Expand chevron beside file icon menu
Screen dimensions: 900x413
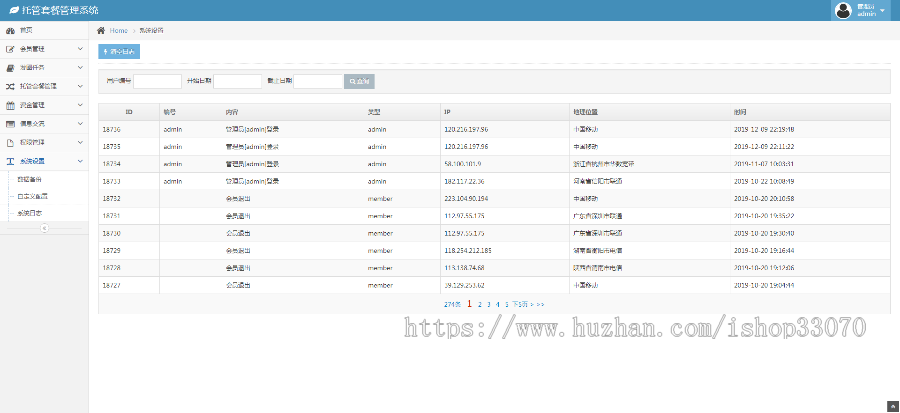click(80, 143)
